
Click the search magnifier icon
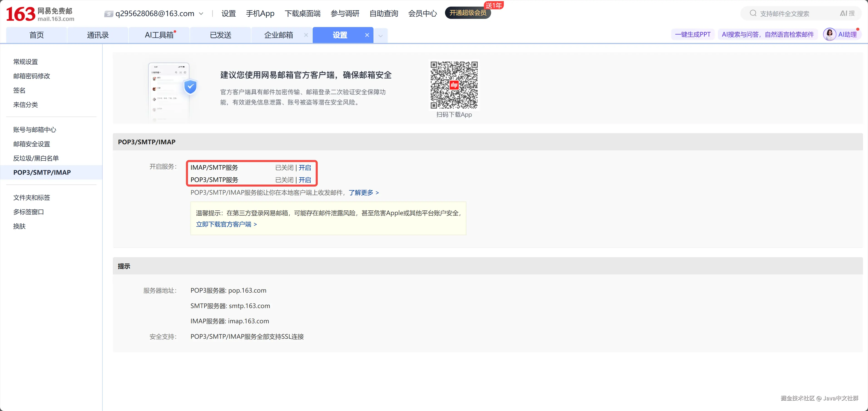[x=753, y=13]
